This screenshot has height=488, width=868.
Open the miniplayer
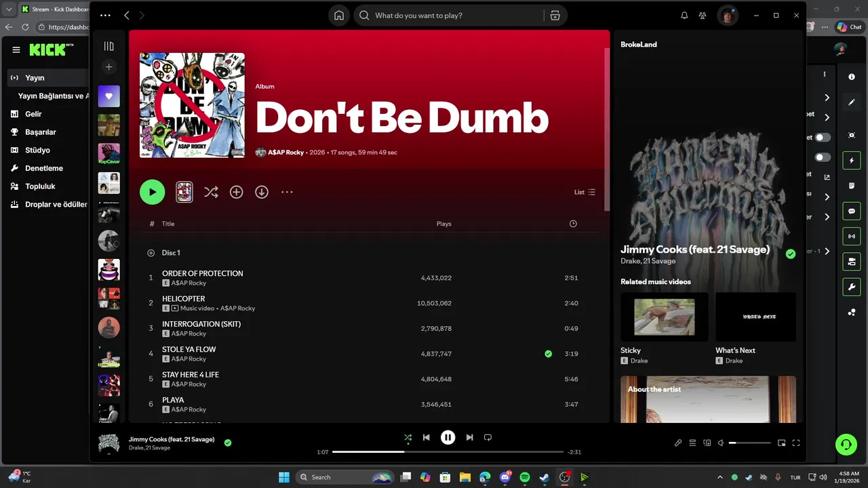(781, 443)
